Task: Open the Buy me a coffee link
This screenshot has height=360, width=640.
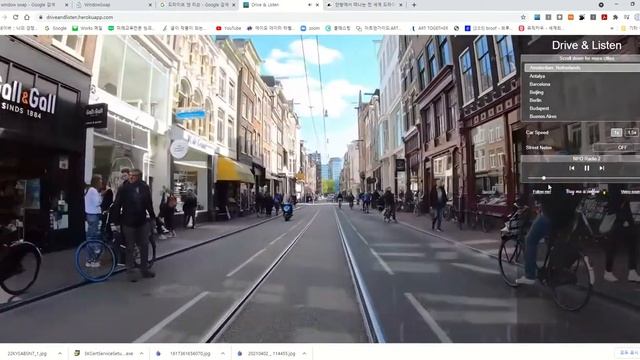Action: [582, 192]
